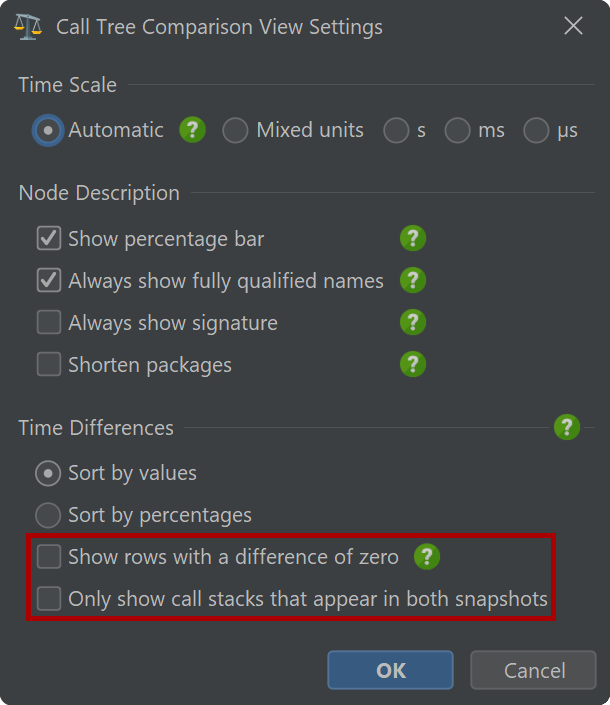Open help for zero difference rows
Viewport: 610px width, 705px height.
pyautogui.click(x=427, y=557)
